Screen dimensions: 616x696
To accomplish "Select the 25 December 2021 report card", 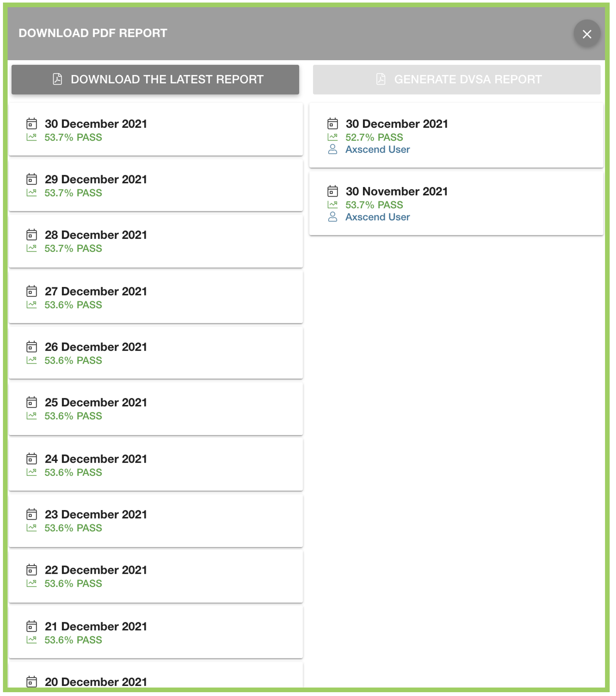I will [x=156, y=409].
